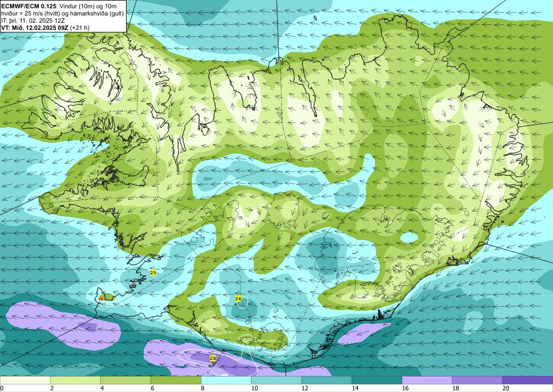Image resolution: width=553 pixels, height=392 pixels.
Task: Click the orange marker on the Reykjanes peninsula
Action: click(x=101, y=298)
